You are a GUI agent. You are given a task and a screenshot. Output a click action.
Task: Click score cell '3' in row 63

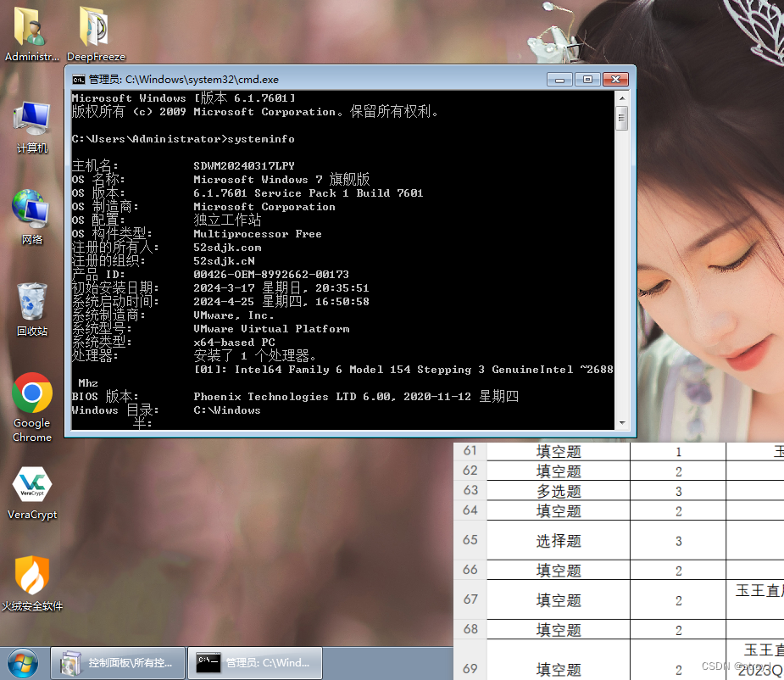pyautogui.click(x=678, y=492)
